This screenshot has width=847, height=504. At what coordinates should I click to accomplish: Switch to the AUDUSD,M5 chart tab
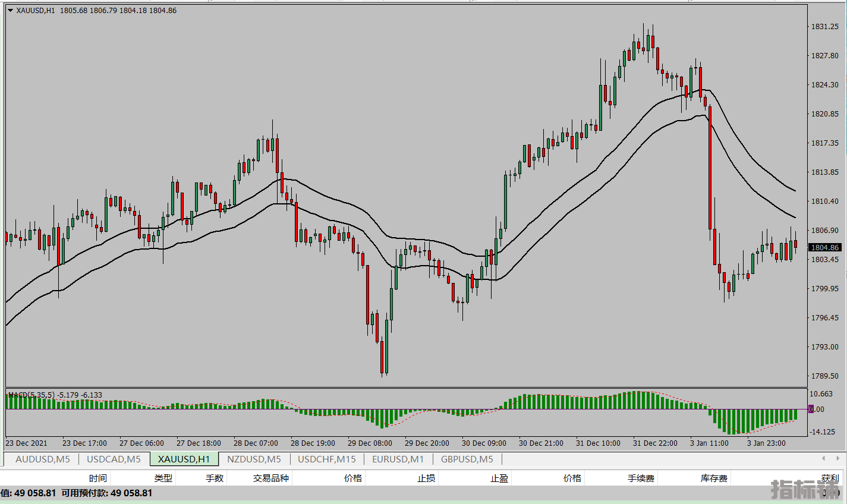pos(42,459)
